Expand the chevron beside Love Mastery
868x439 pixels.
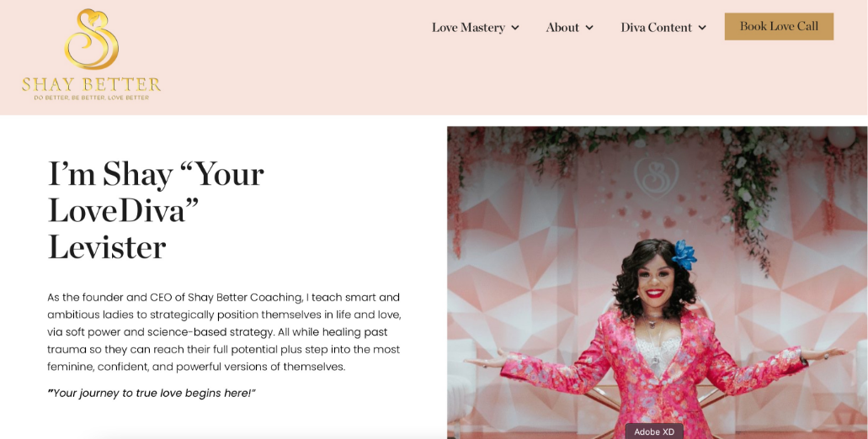point(514,28)
